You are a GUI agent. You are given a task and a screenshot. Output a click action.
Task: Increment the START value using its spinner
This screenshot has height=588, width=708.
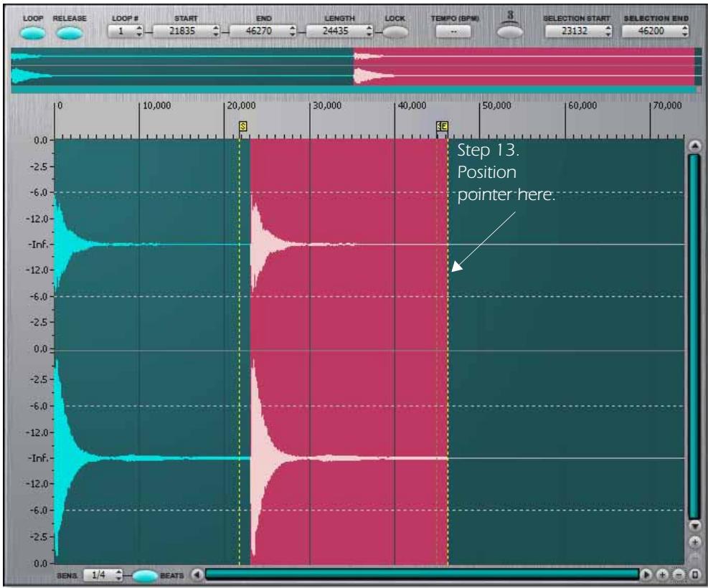point(215,27)
